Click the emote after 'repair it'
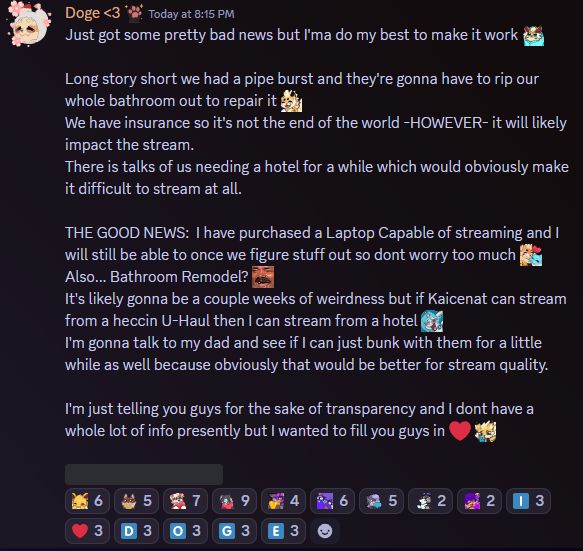This screenshot has height=551, width=583. 291,101
